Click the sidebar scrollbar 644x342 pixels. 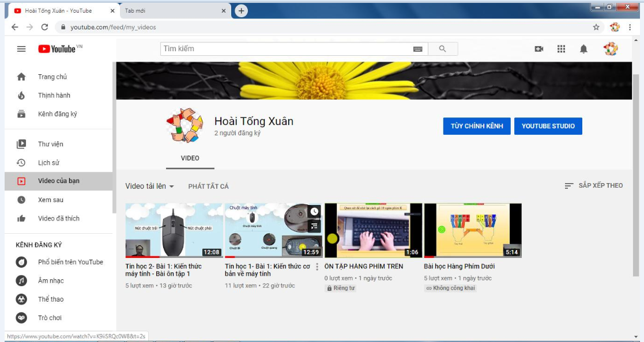pyautogui.click(x=114, y=138)
